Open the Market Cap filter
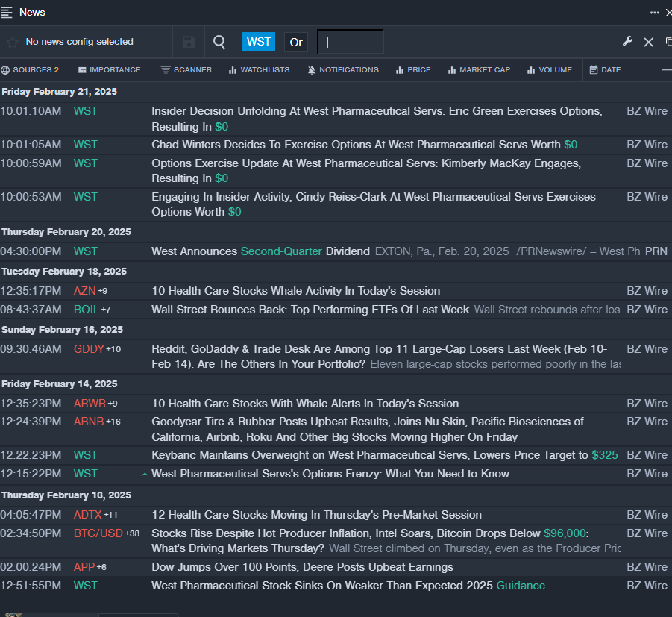Screen dimensions: 672x617 click(479, 70)
